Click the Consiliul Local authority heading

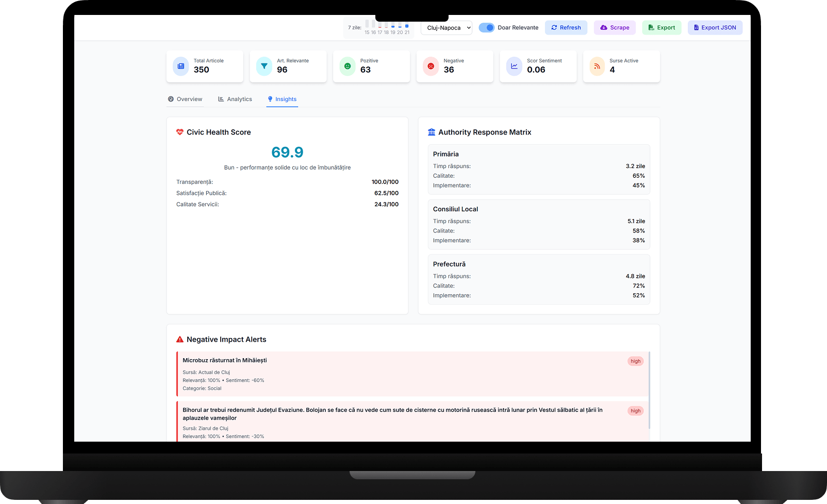click(456, 209)
